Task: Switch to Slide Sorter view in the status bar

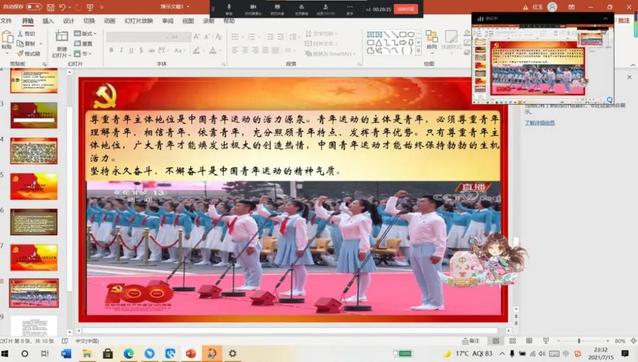Action: point(512,340)
